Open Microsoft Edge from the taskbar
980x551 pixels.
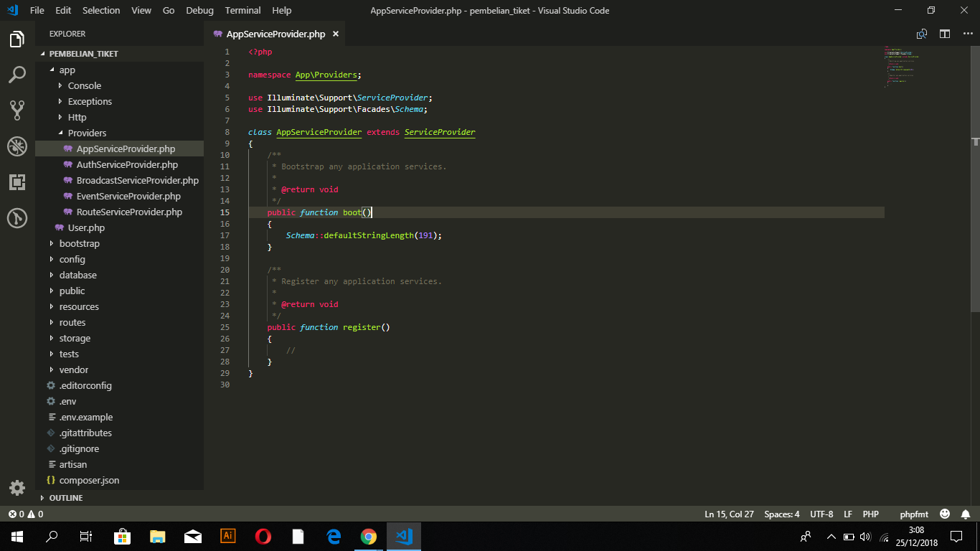point(333,536)
